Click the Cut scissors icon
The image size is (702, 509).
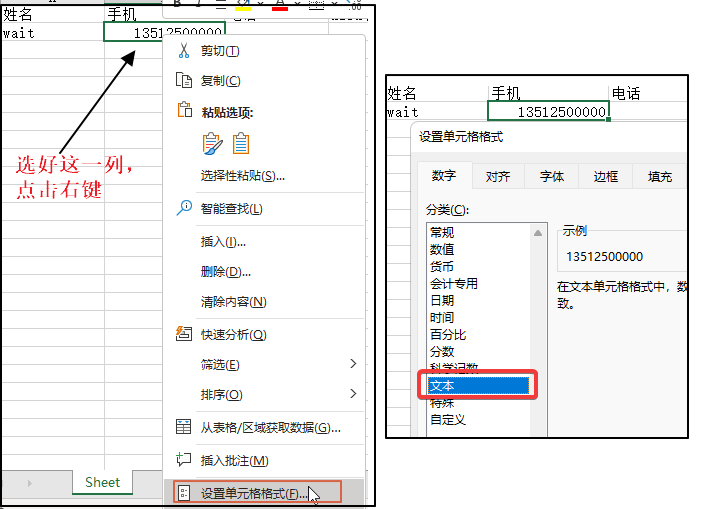(183, 51)
